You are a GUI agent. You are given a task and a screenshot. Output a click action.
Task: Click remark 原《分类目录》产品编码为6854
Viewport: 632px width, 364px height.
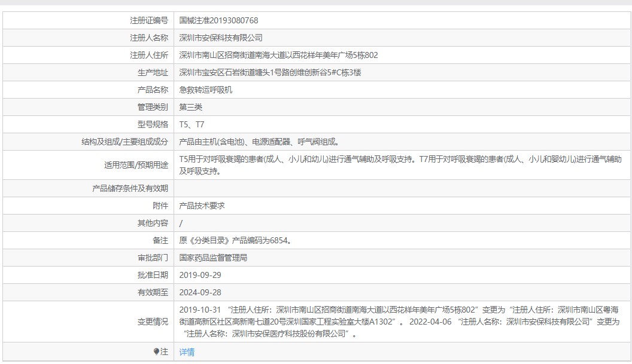click(235, 240)
